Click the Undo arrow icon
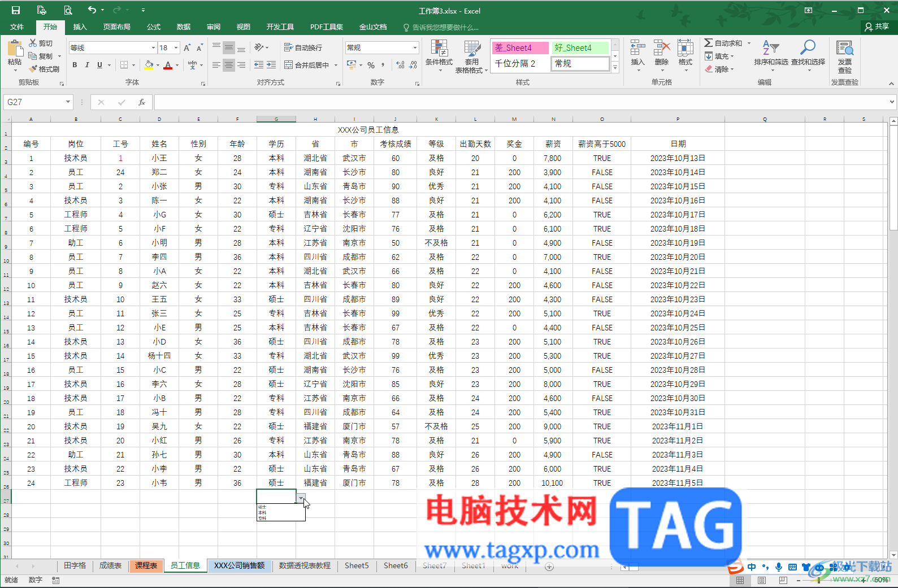Viewport: 898px width, 588px height. [92, 10]
